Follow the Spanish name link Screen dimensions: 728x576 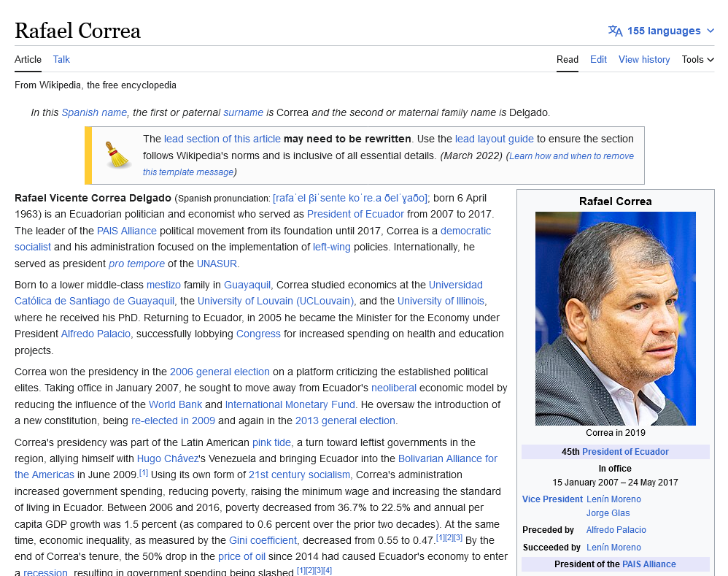pyautogui.click(x=94, y=112)
